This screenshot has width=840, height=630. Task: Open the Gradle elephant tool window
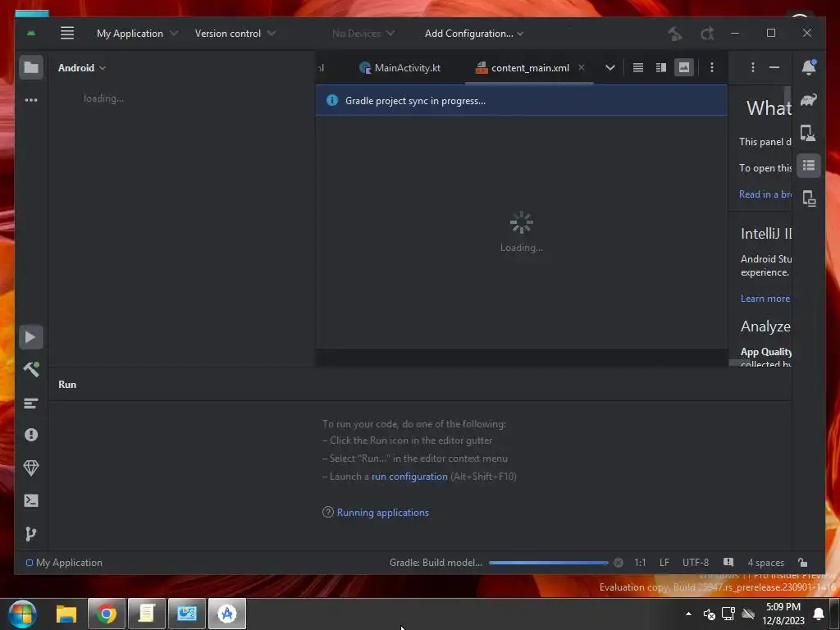(x=809, y=99)
